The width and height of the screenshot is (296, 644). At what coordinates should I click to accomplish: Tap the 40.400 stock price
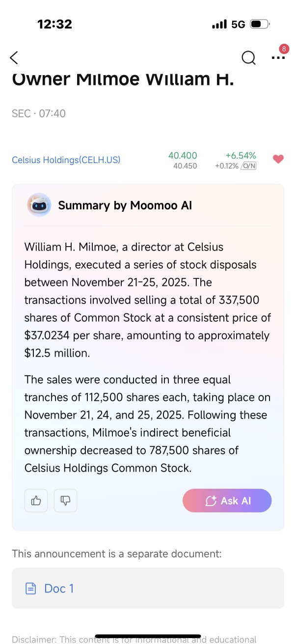[183, 156]
